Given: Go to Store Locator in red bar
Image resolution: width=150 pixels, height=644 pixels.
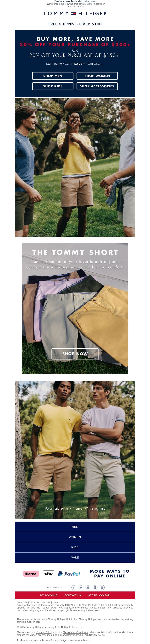Looking at the screenshot, I should pos(99,595).
